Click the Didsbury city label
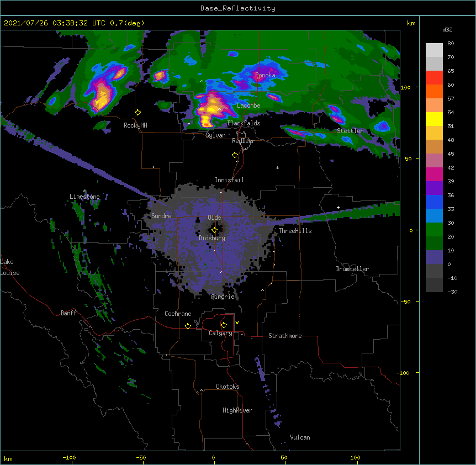 pyautogui.click(x=212, y=238)
